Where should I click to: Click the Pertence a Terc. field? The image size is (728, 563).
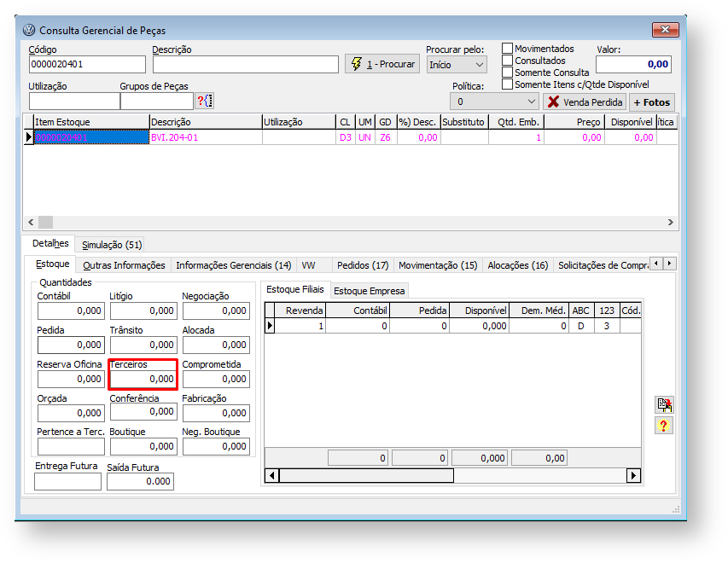[x=71, y=446]
